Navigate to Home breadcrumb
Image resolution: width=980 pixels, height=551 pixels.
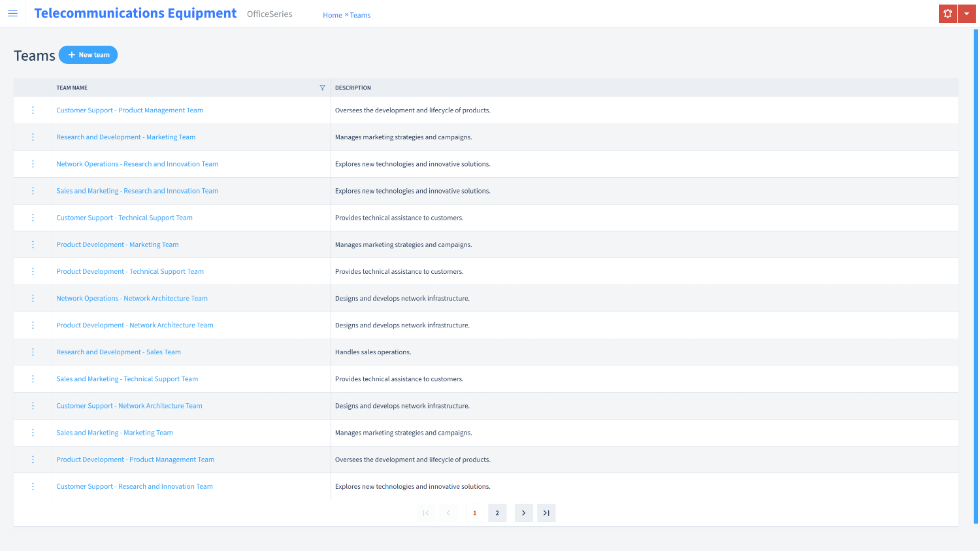(332, 15)
